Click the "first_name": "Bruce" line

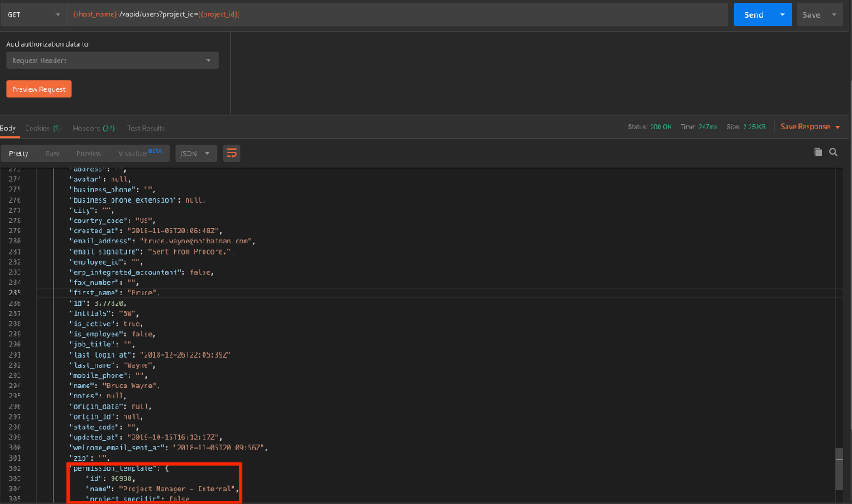[x=115, y=293]
